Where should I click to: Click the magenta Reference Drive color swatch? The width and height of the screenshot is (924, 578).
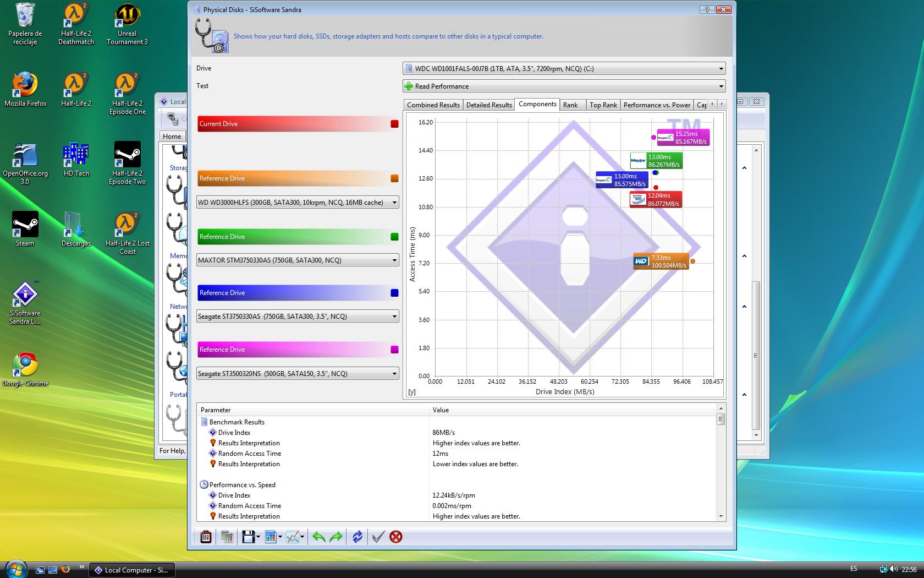(x=394, y=350)
